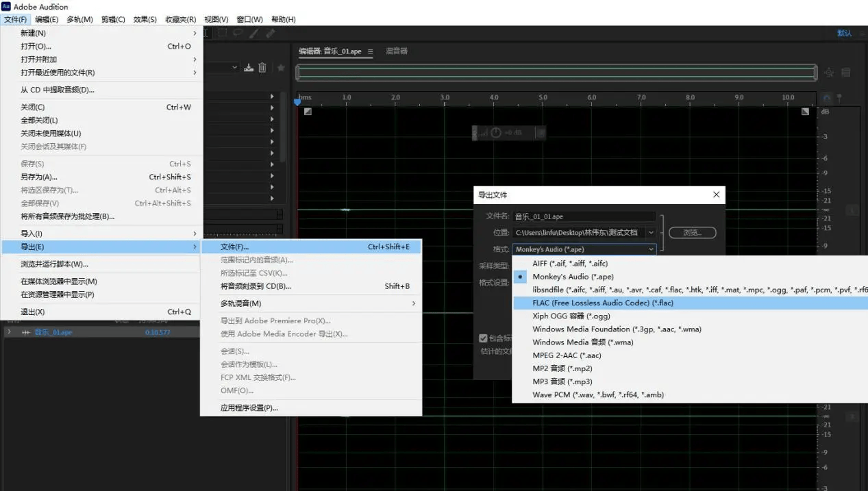Screen dimensions: 868x491
Task: Select 关闭未使用媒体(U) menu entry
Action: click(x=101, y=134)
